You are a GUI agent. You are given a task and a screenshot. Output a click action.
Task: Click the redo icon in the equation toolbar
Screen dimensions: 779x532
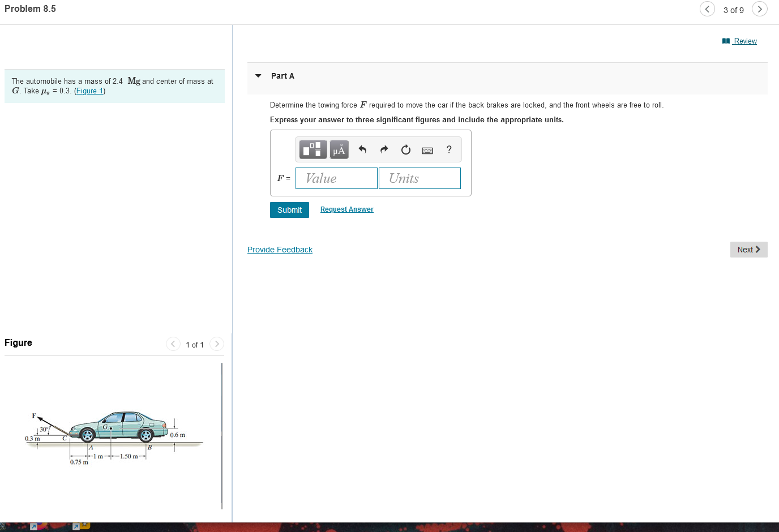pyautogui.click(x=384, y=149)
